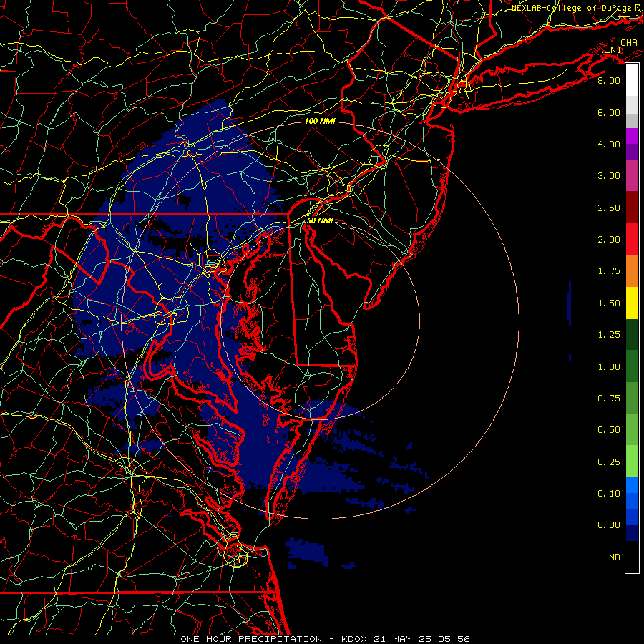
Task: Click the black ND swatch at scale bottom
Action: [x=632, y=557]
